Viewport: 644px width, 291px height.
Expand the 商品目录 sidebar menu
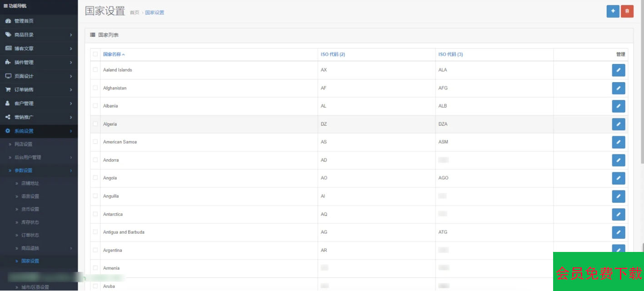pyautogui.click(x=39, y=35)
